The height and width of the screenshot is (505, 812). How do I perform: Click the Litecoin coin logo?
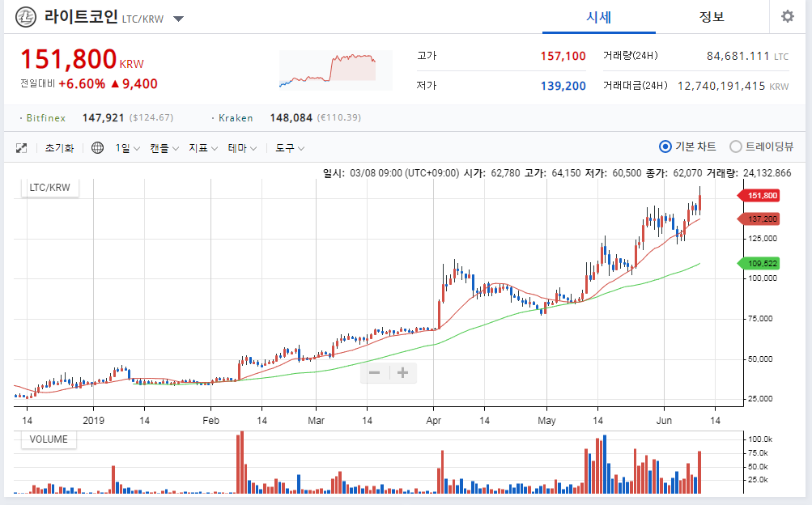point(26,17)
